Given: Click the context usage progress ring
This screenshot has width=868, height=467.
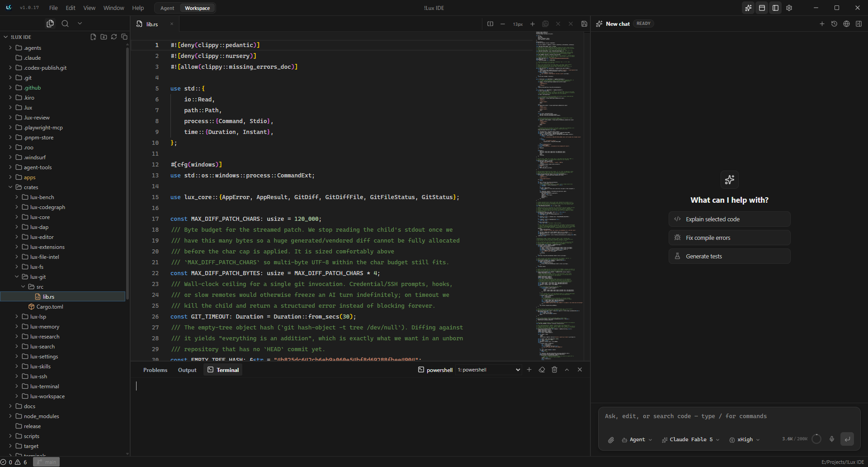Looking at the screenshot, I should pos(816,439).
